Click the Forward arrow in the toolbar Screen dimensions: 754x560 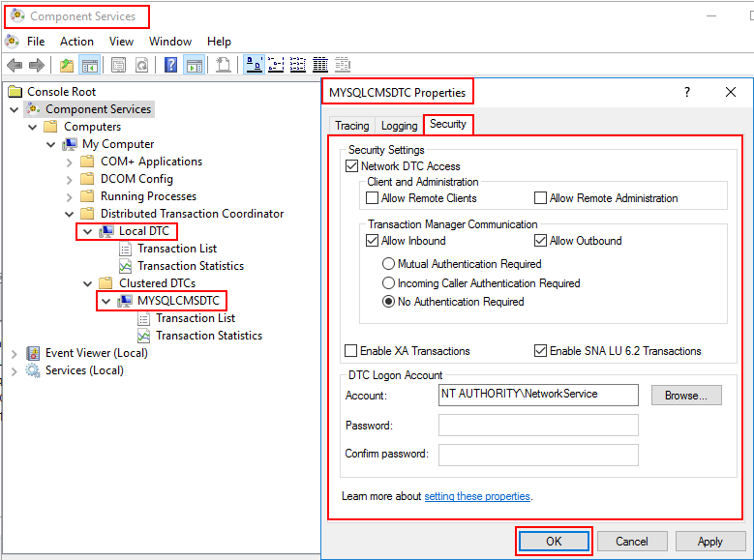[37, 65]
